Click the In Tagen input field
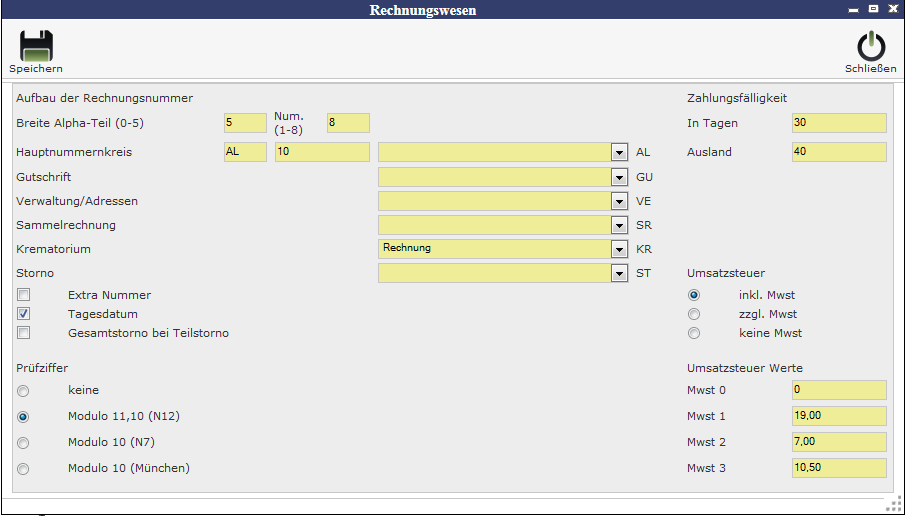The width and height of the screenshot is (905, 516). click(838, 123)
